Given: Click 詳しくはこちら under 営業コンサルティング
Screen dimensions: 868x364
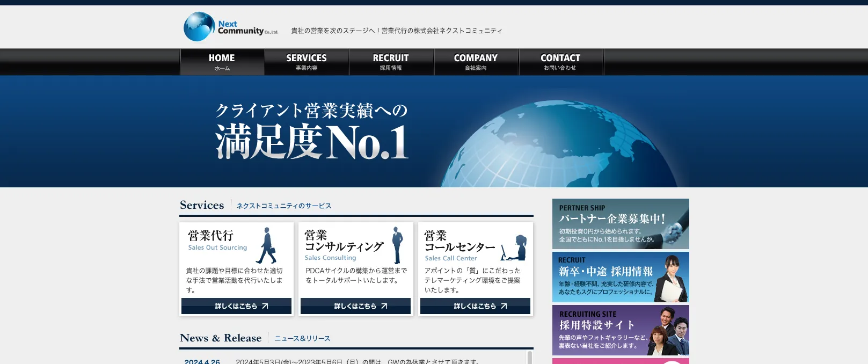Looking at the screenshot, I should pyautogui.click(x=355, y=306).
